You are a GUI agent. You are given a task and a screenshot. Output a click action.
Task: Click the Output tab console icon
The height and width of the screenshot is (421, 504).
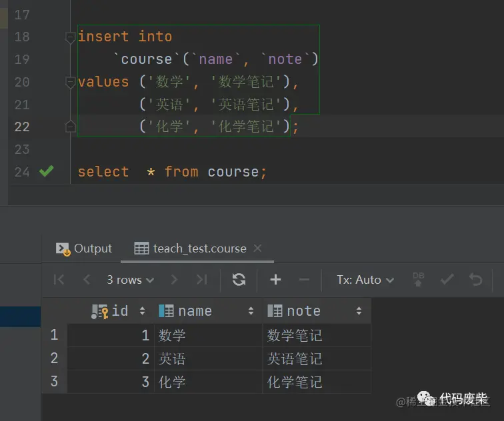point(63,249)
